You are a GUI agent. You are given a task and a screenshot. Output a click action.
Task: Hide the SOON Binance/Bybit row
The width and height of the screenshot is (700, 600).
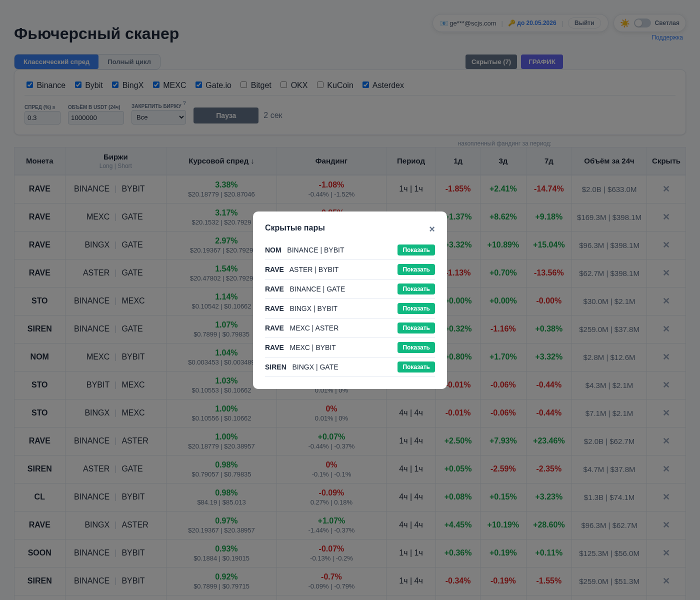(x=666, y=553)
